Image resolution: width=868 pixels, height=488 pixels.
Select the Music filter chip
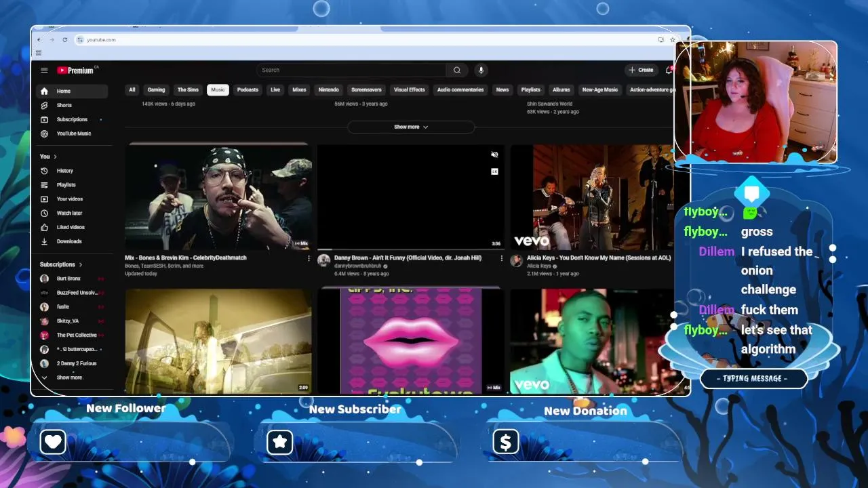point(218,89)
